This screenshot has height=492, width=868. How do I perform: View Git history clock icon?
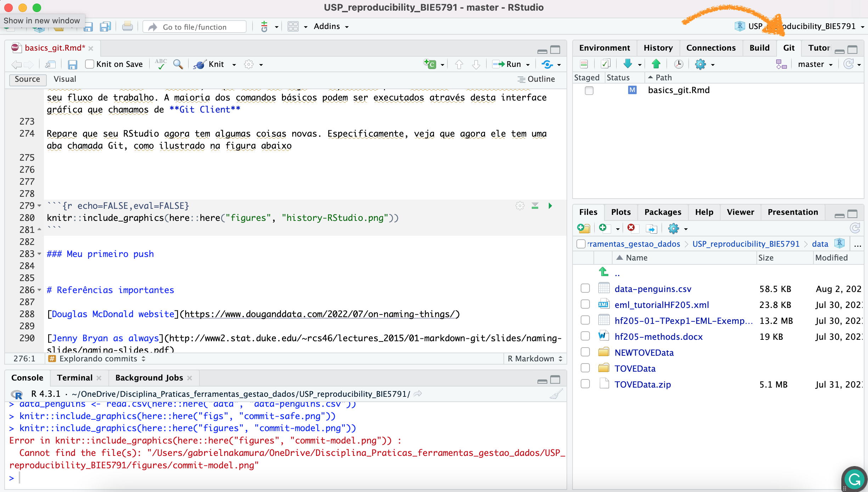[678, 64]
